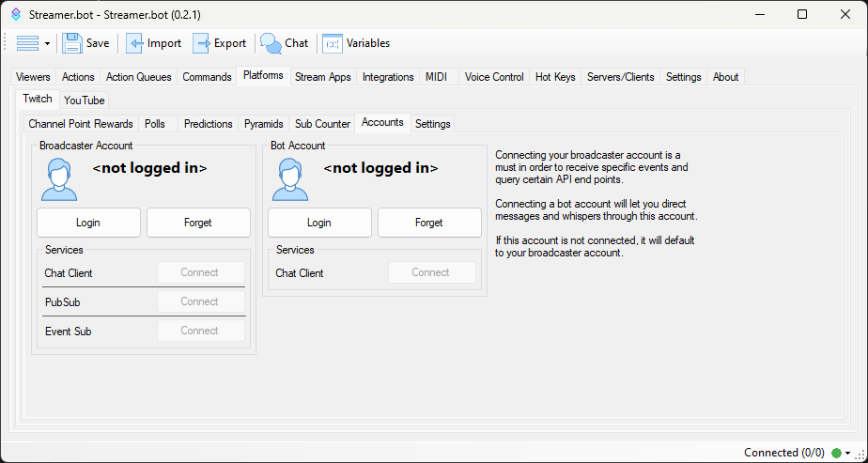Open Chat via speech bubble icon
This screenshot has width=868, height=463.
click(x=271, y=43)
